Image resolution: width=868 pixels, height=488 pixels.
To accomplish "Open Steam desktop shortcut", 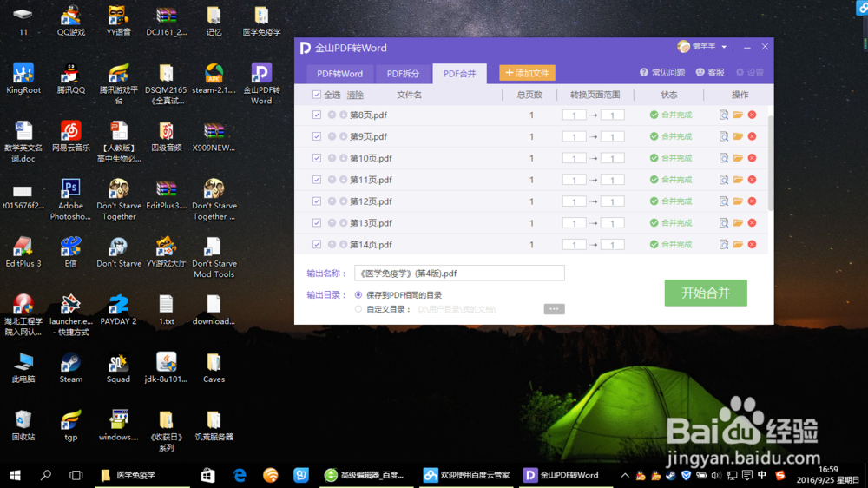I will click(x=71, y=368).
